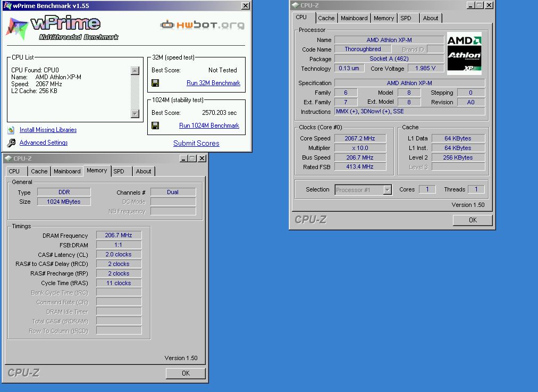Click the Technology value 0.13 um
This screenshot has height=392, width=538.
tap(349, 68)
